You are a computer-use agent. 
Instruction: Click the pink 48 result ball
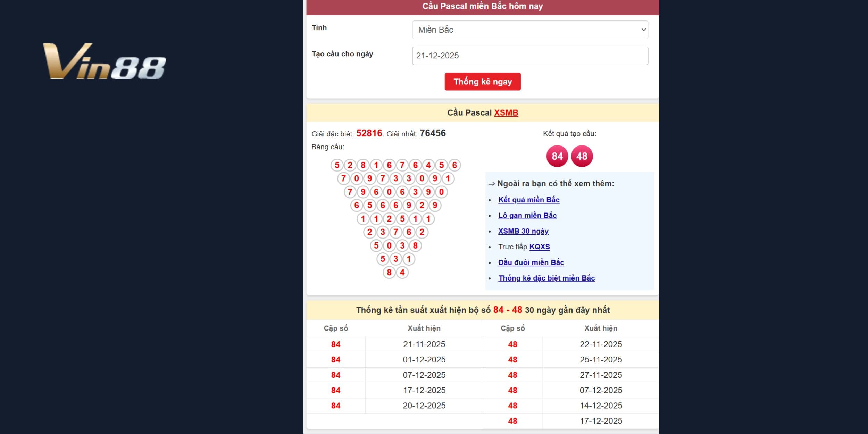582,156
